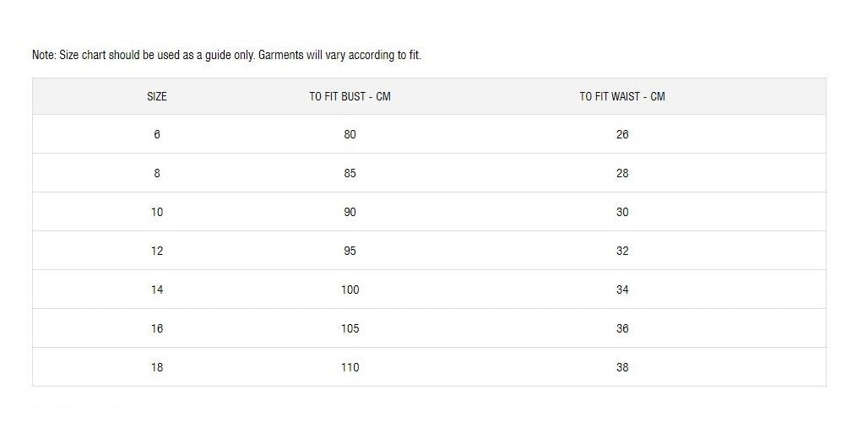Select the size 6 row cell
868x433 pixels.
coord(157,134)
